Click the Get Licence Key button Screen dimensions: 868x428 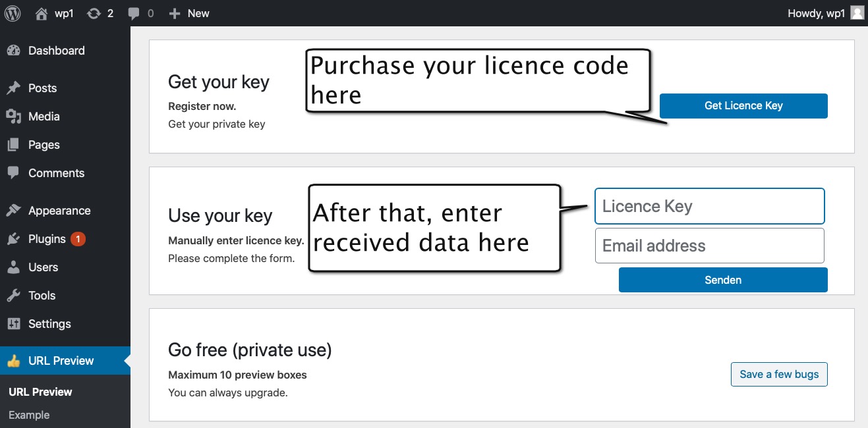pos(743,105)
